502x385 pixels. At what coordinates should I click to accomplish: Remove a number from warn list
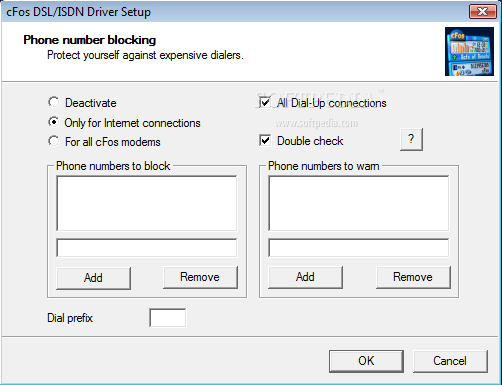(x=413, y=277)
